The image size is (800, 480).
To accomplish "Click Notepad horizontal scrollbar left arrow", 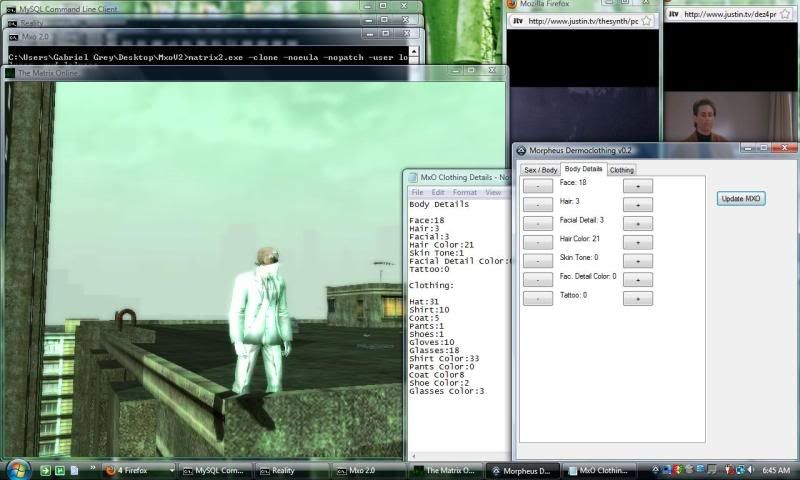I will 413,456.
